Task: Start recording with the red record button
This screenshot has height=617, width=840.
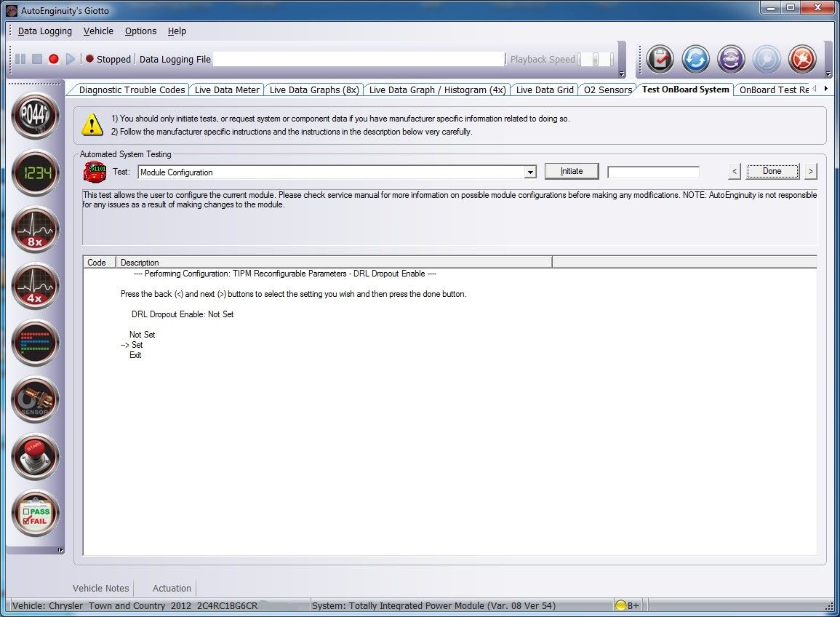Action: 54,59
